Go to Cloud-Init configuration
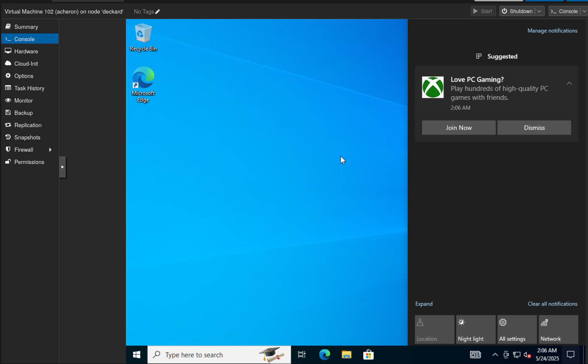The width and height of the screenshot is (588, 364). 30,64
